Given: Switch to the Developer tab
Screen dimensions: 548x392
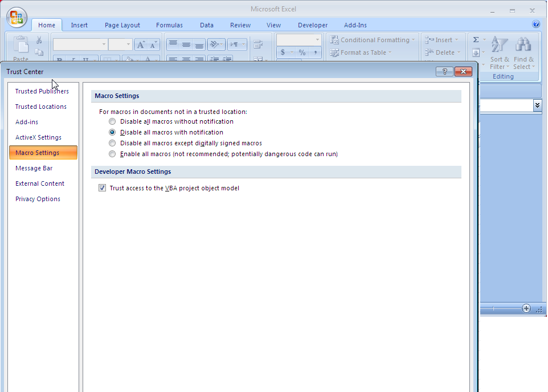Looking at the screenshot, I should tap(313, 25).
